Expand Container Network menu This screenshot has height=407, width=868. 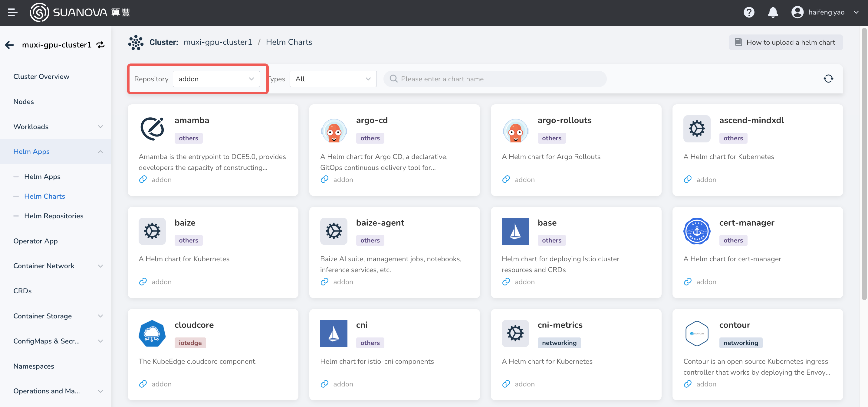click(x=56, y=266)
